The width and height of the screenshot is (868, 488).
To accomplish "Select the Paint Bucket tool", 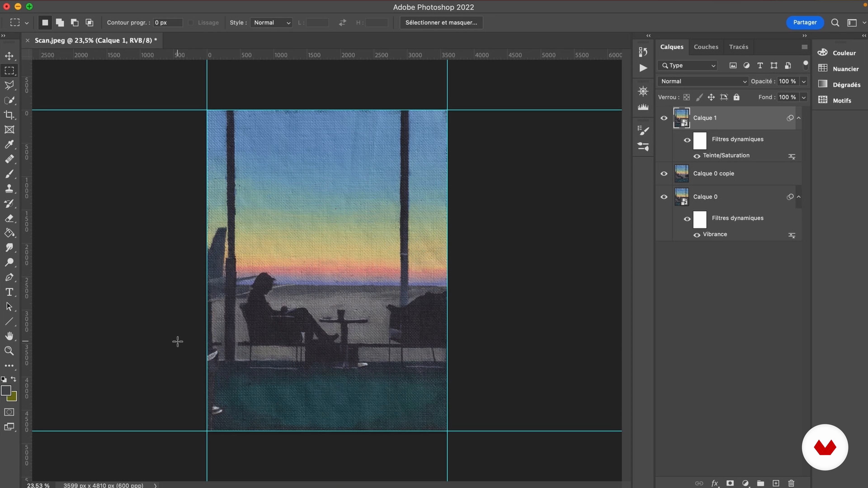I will (x=9, y=233).
